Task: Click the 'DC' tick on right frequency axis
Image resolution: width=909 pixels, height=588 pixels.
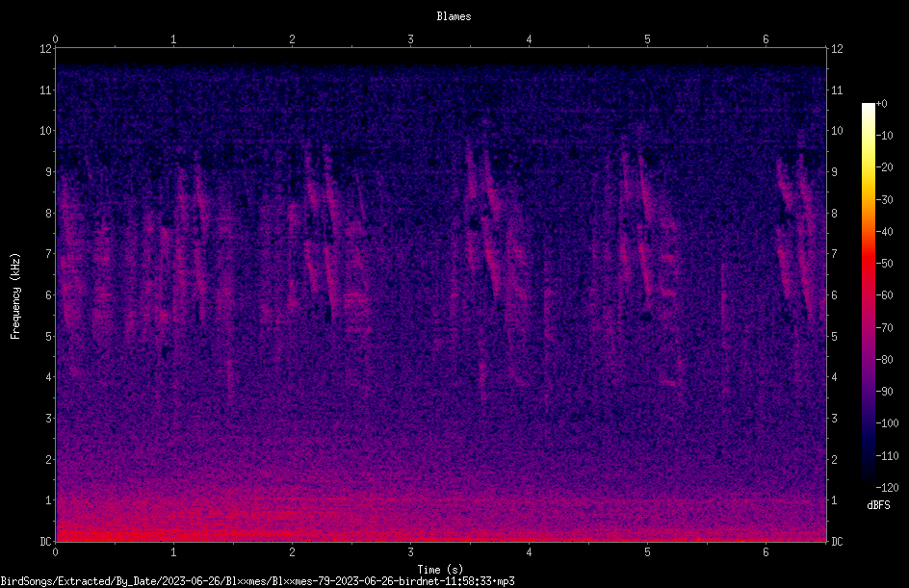Action: (x=837, y=542)
